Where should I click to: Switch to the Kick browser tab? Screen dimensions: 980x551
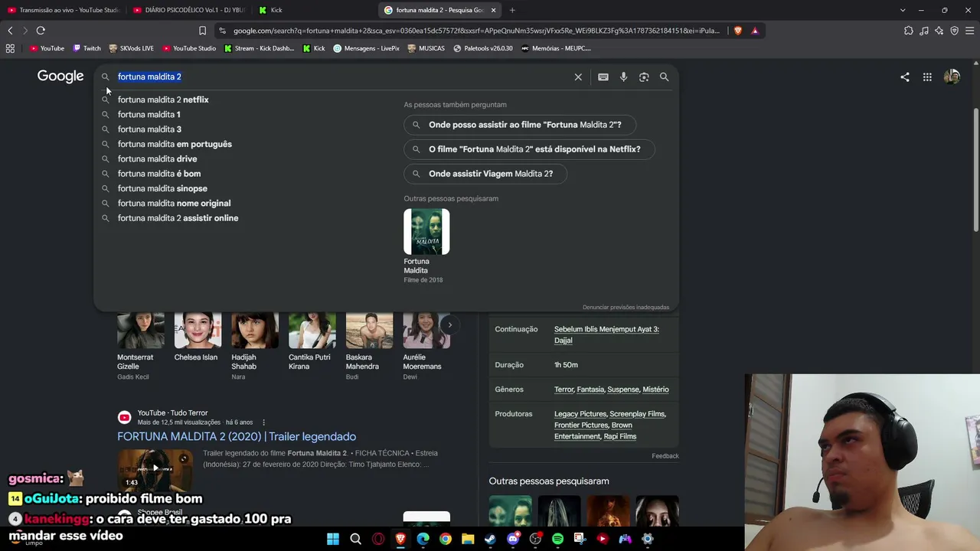tap(314, 10)
